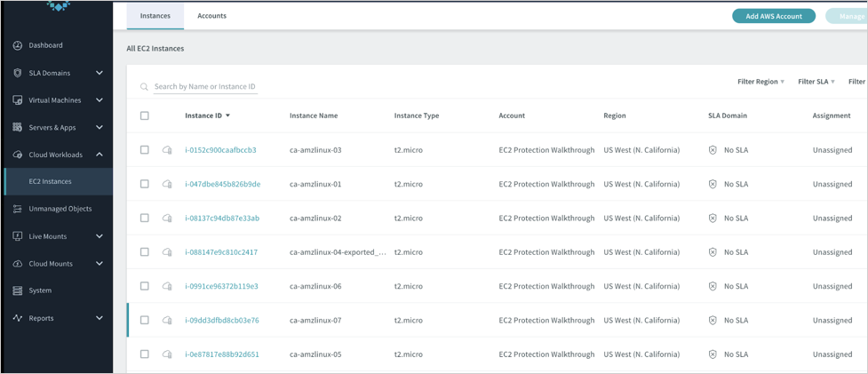868x374 pixels.
Task: Tick the checkbox for ca-amzlinux-06
Action: click(x=145, y=286)
